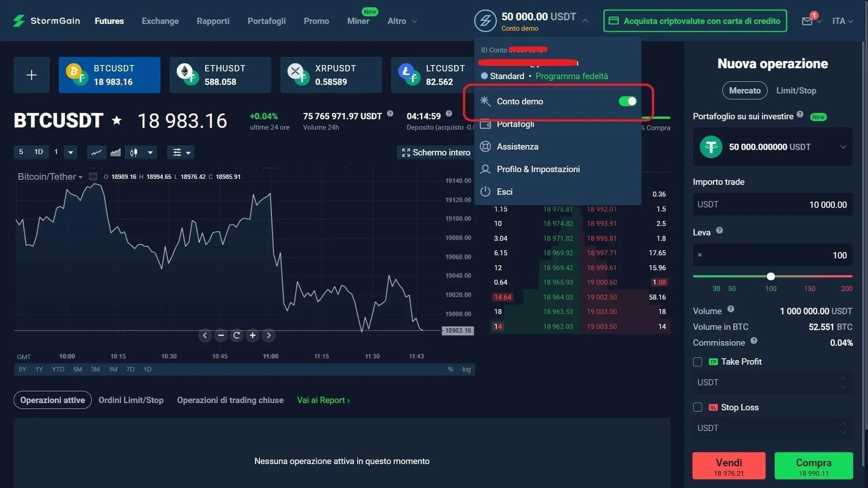868x488 pixels.
Task: Open the Rapporti menu item
Action: pyautogui.click(x=213, y=21)
